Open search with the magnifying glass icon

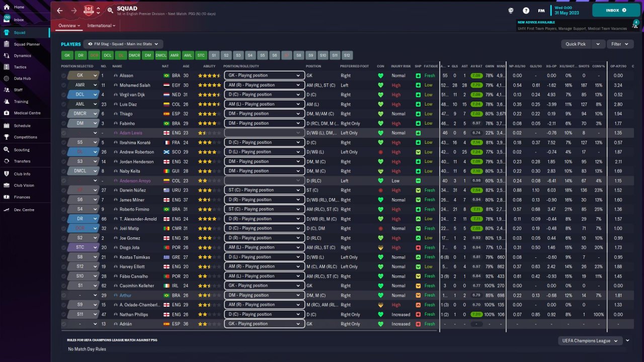click(110, 11)
